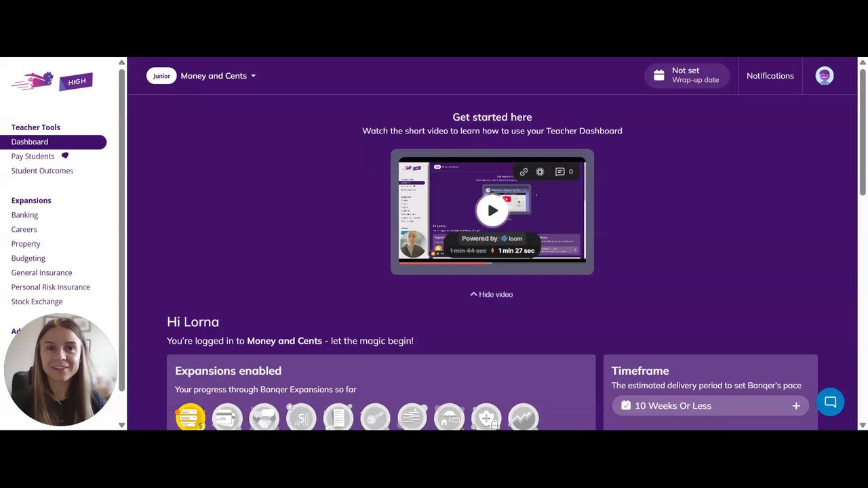Open the Careers expansion in sidebar
The image size is (868, 488).
tap(24, 229)
